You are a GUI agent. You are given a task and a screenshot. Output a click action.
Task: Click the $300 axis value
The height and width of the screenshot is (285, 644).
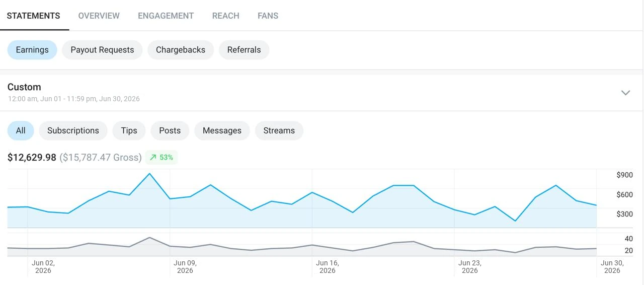coord(624,214)
